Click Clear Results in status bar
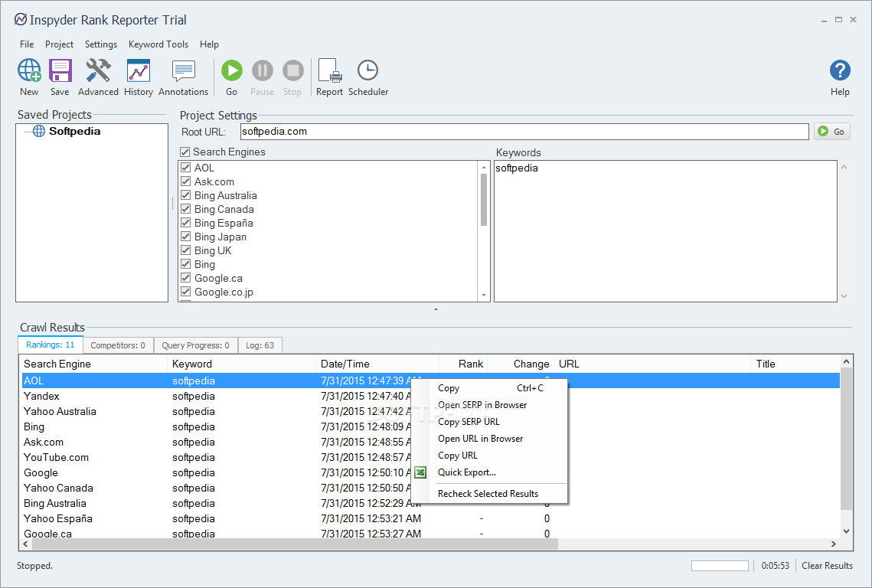872x588 pixels. click(x=827, y=565)
